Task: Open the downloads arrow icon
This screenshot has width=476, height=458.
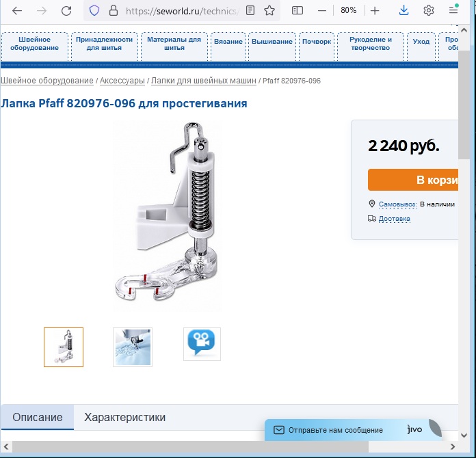Action: point(404,11)
